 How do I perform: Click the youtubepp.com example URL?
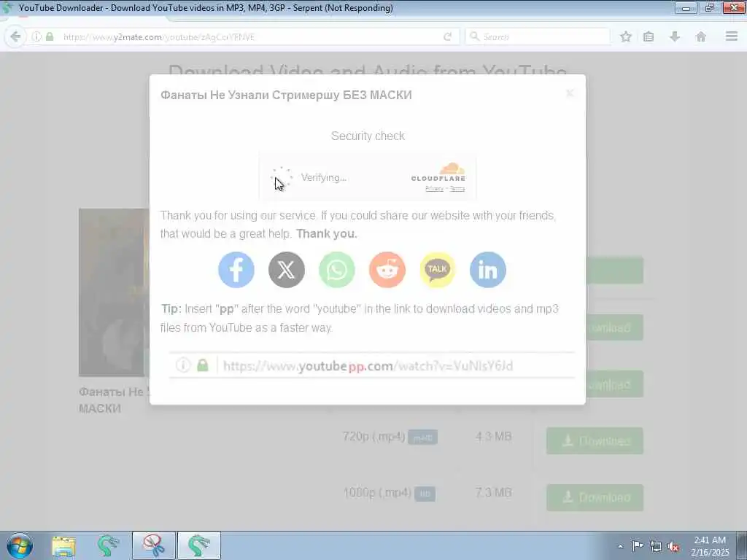coord(368,366)
